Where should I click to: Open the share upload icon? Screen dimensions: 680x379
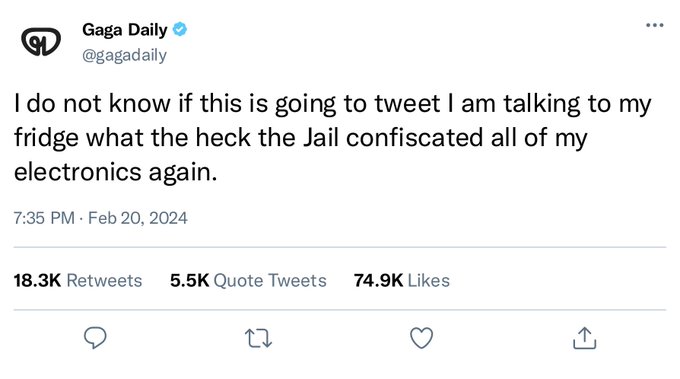(x=585, y=338)
